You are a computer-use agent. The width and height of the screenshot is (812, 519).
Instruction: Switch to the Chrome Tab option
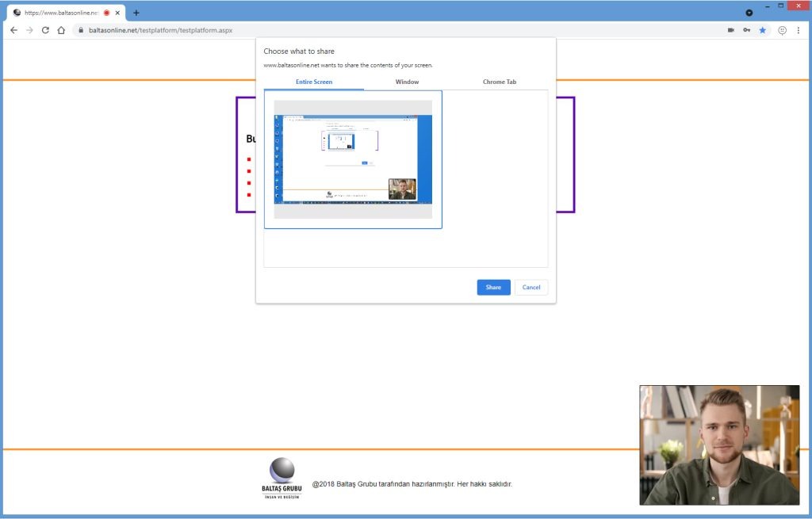coord(500,82)
